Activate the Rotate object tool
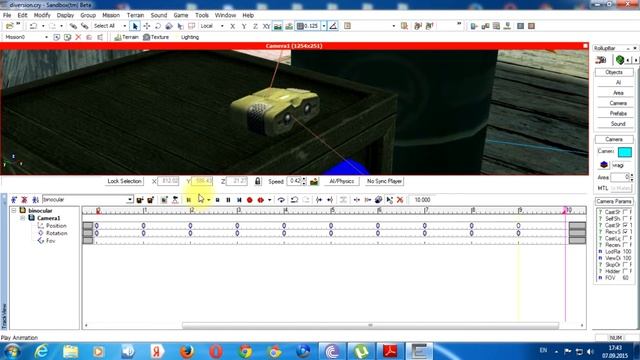 158,26
